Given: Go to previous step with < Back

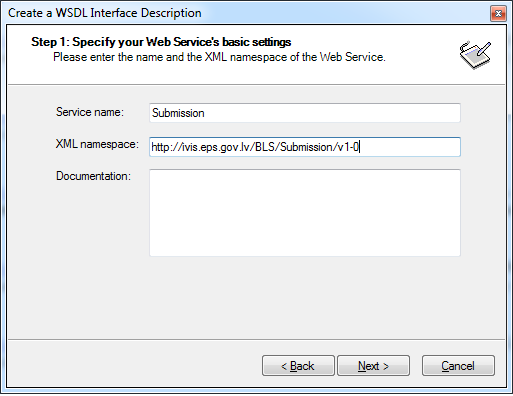Looking at the screenshot, I should click(298, 366).
